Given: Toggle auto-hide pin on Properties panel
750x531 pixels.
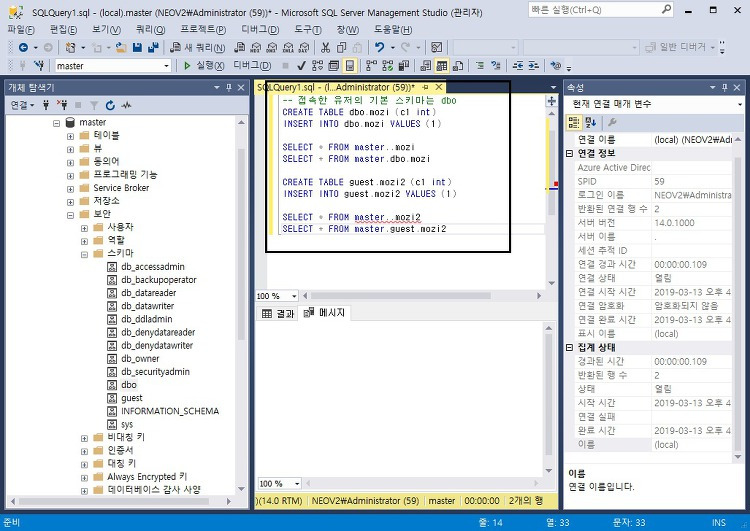Looking at the screenshot, I should [x=725, y=88].
